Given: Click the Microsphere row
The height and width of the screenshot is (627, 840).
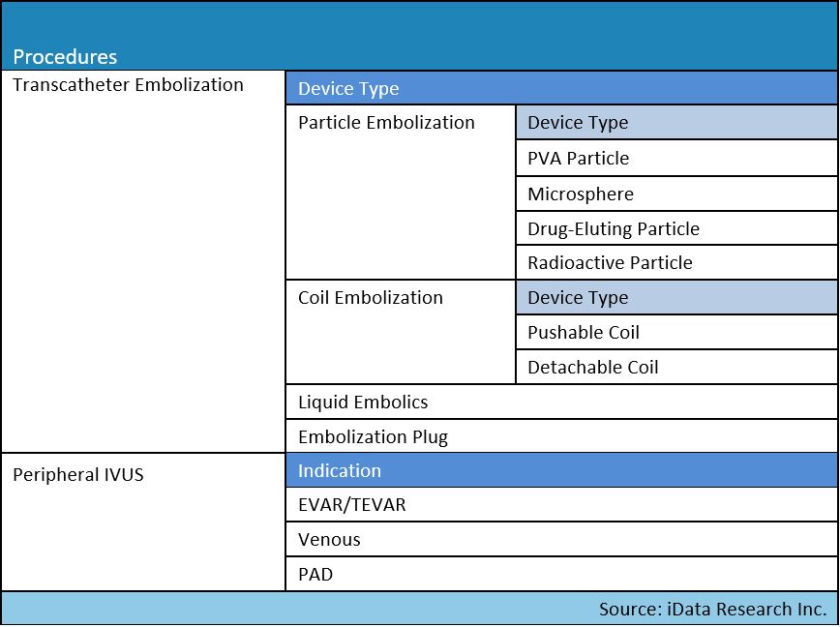Looking at the screenshot, I should coord(676,194).
